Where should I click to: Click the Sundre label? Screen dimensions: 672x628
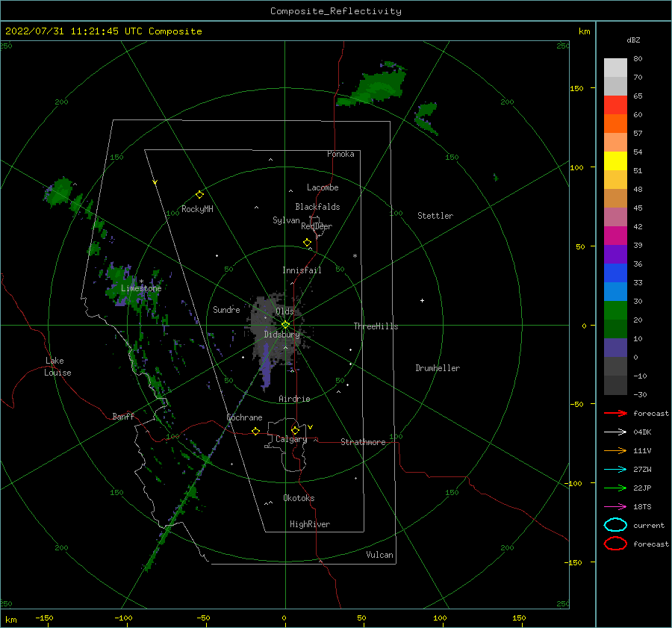point(226,309)
